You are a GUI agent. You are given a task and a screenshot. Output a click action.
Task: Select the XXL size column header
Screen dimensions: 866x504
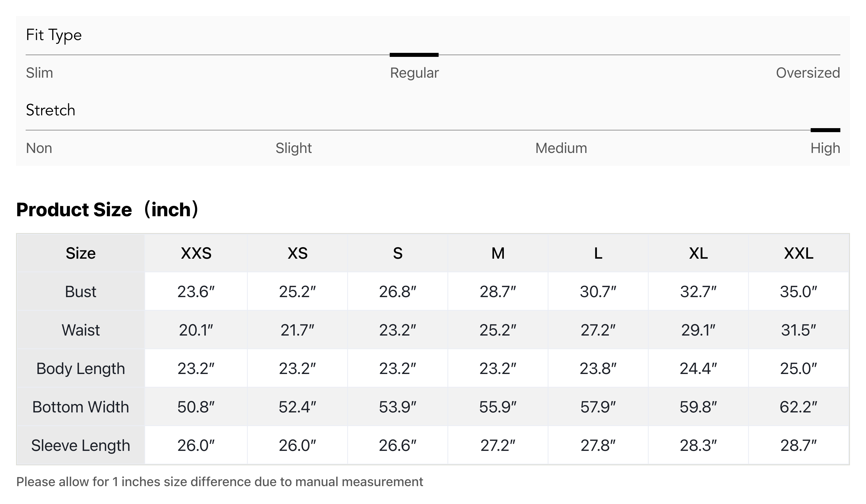click(x=798, y=253)
